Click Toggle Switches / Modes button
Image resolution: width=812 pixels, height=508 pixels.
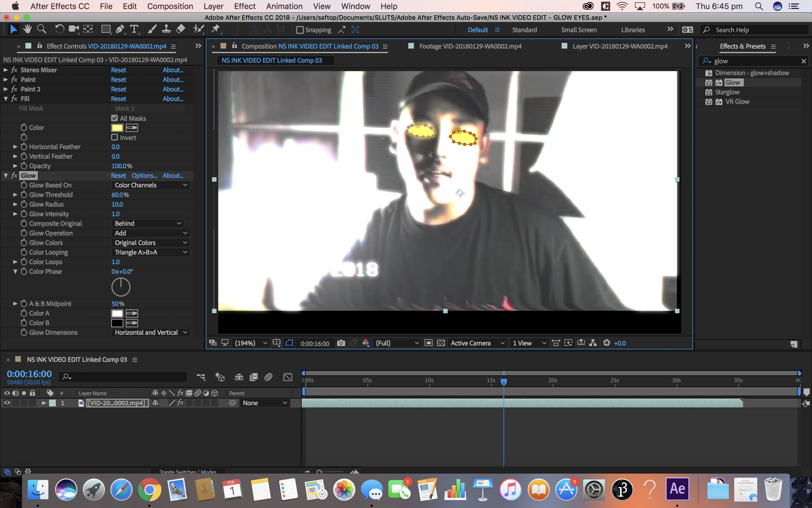pos(188,472)
